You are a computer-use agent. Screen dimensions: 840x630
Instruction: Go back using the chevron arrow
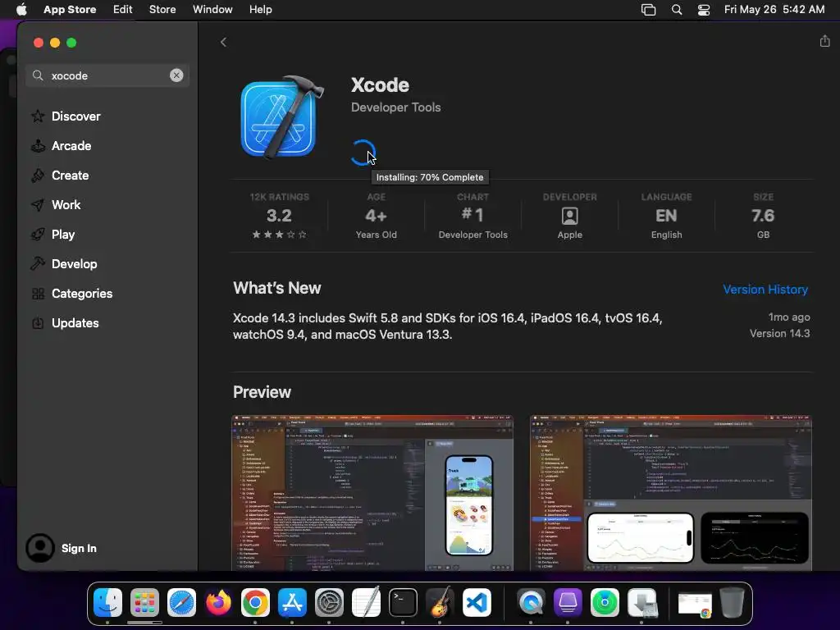click(223, 43)
